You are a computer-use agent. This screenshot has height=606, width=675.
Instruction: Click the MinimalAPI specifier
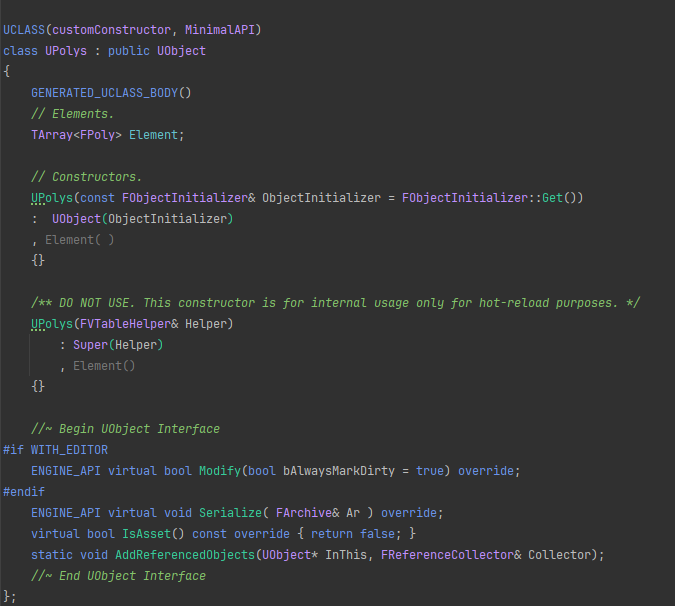[x=220, y=30]
